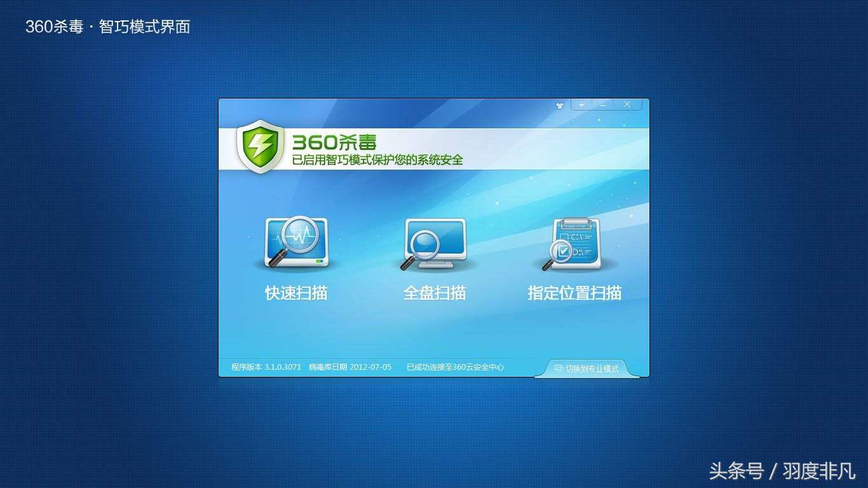Click the 程序版本 3.1.0.3071 version text
Image resolution: width=868 pixels, height=488 pixels.
(266, 367)
